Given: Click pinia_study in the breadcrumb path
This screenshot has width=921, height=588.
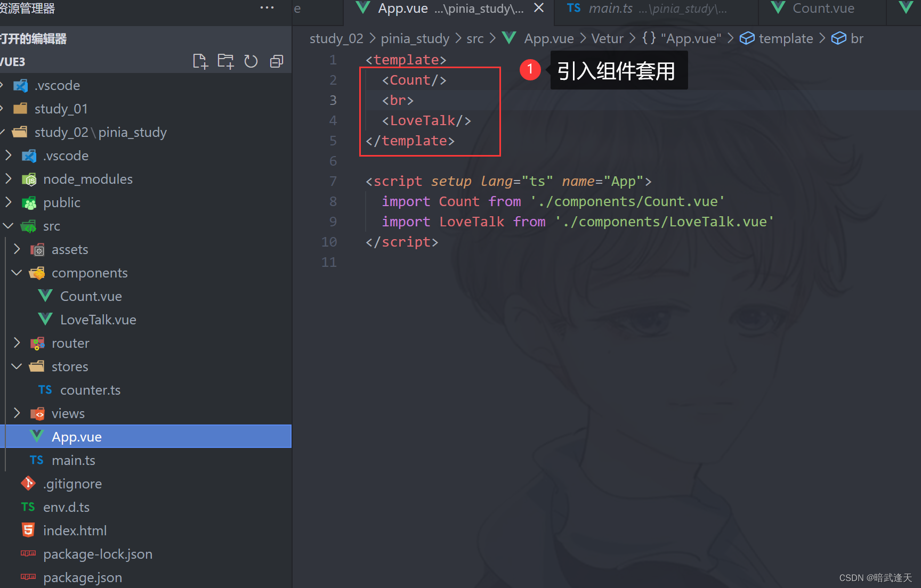Looking at the screenshot, I should tap(415, 38).
